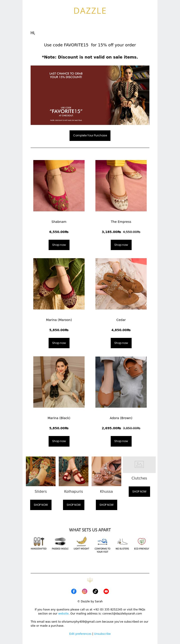This screenshot has width=180, height=644.
Task: Click the Handcrafted feature icon
Action: click(x=39, y=541)
